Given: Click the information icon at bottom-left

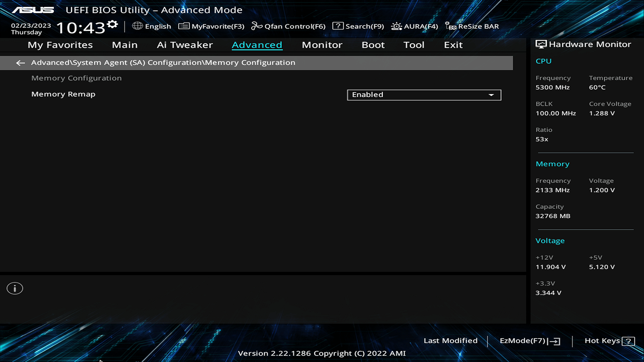Looking at the screenshot, I should (x=15, y=288).
